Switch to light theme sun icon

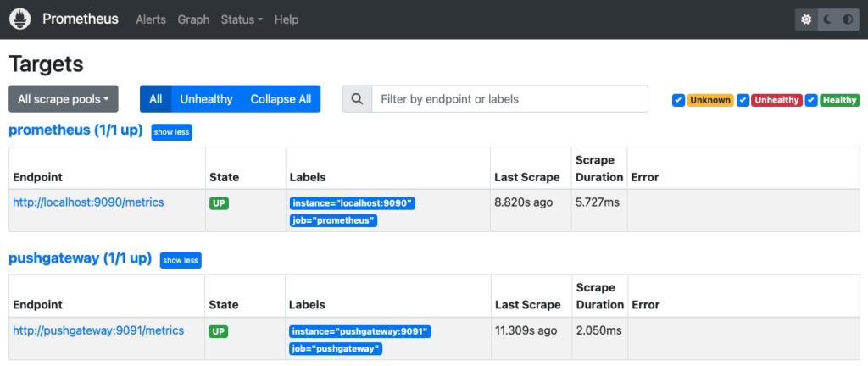(806, 19)
